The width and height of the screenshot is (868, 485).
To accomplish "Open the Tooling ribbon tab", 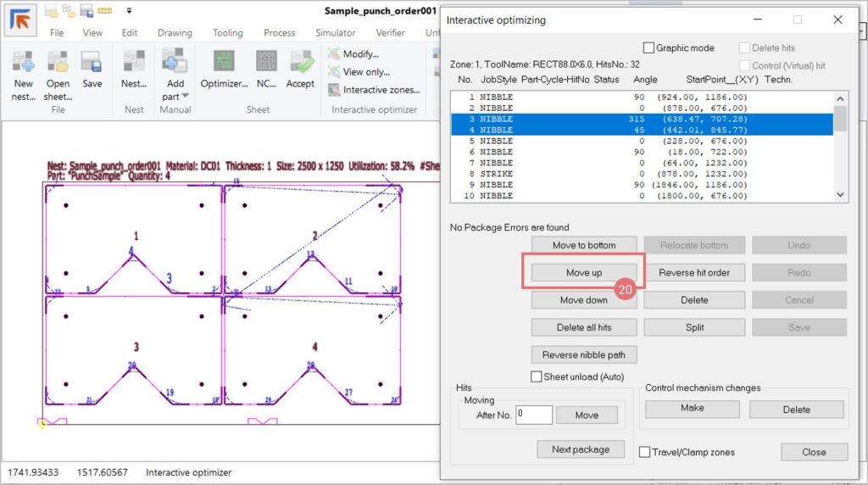I will (x=227, y=33).
